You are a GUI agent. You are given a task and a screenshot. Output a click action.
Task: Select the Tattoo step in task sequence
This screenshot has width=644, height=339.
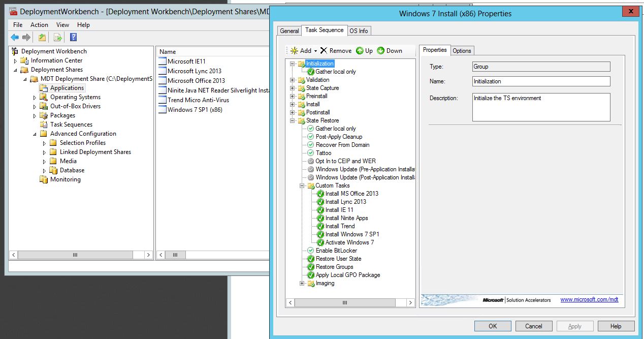click(x=324, y=153)
